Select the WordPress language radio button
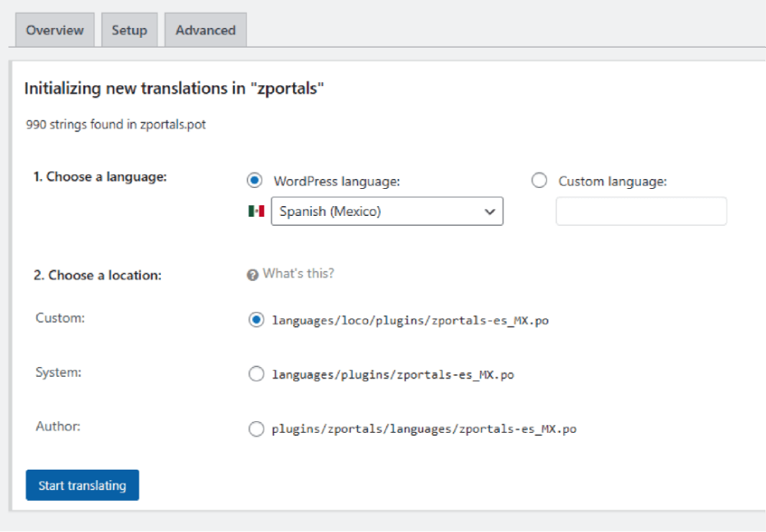Image resolution: width=766 pixels, height=532 pixels. coord(255,181)
